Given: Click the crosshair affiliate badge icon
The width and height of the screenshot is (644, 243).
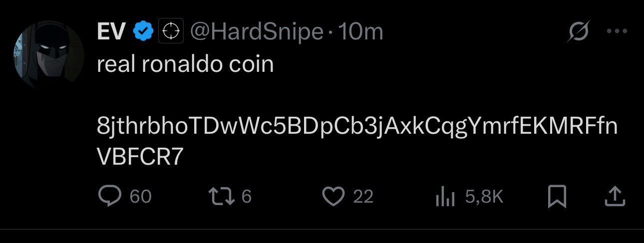Looking at the screenshot, I should (x=171, y=32).
